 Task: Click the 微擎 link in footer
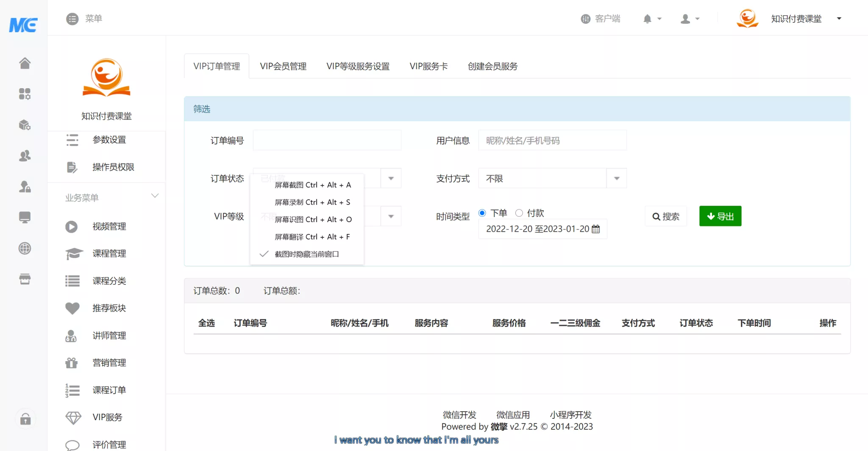[499, 426]
